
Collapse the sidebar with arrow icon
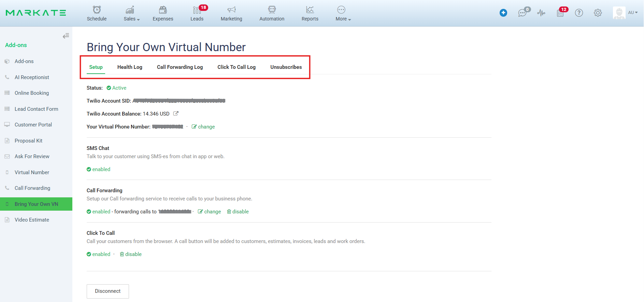pos(66,36)
